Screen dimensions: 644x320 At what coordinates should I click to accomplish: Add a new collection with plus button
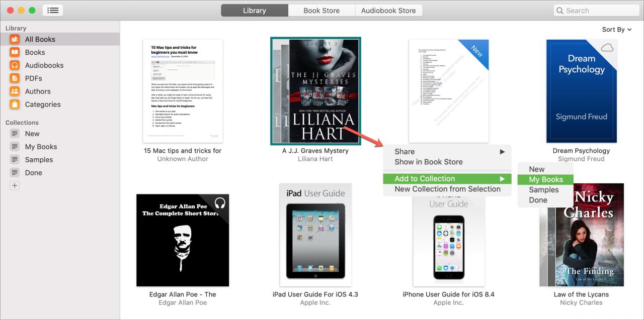(x=15, y=185)
